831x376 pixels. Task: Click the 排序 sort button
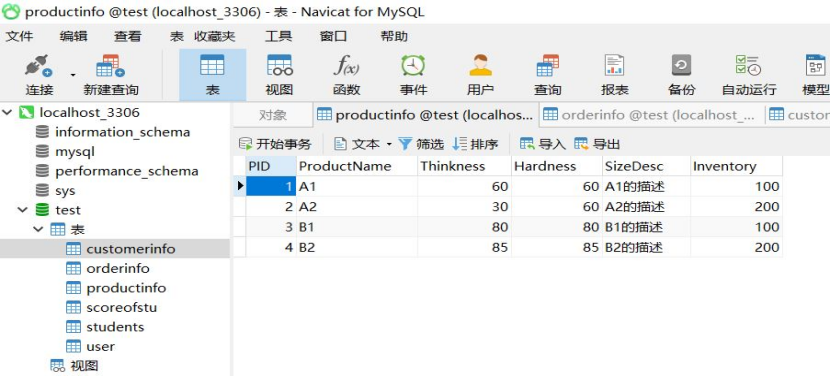pos(475,144)
